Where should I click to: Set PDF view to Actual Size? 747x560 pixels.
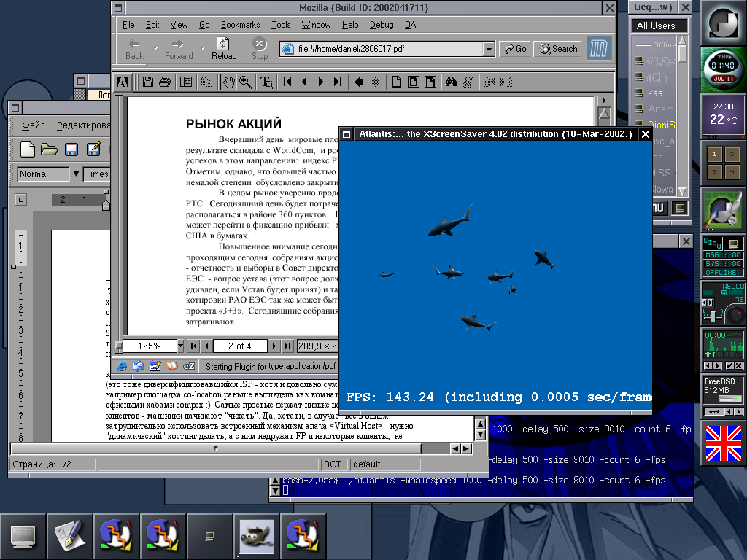pos(396,82)
